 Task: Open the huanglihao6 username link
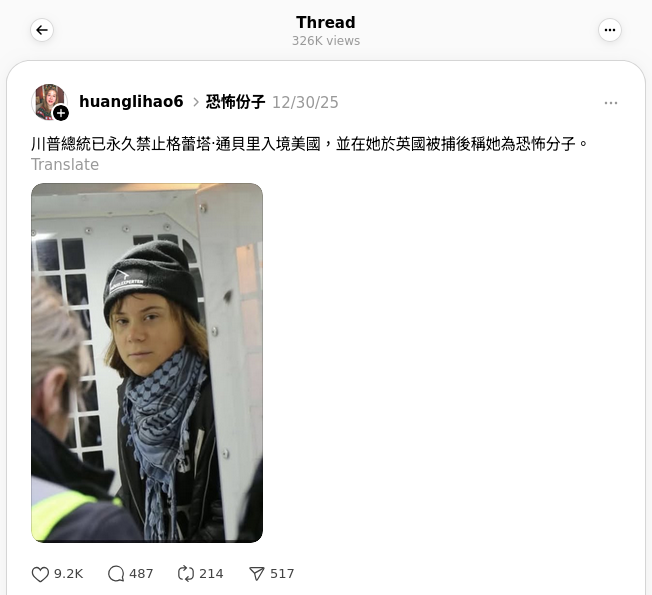[x=131, y=101]
